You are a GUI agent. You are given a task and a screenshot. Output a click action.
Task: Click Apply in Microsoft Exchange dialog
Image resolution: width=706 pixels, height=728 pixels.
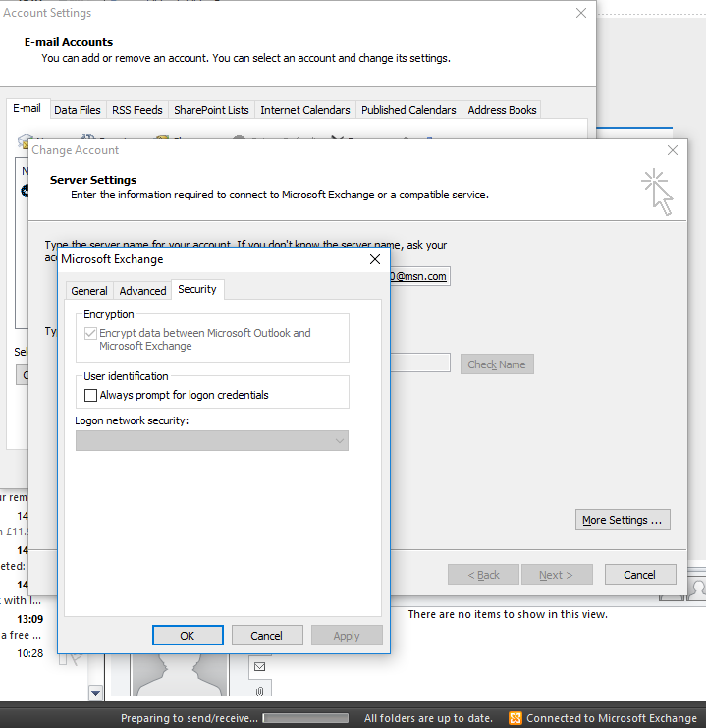(x=347, y=635)
